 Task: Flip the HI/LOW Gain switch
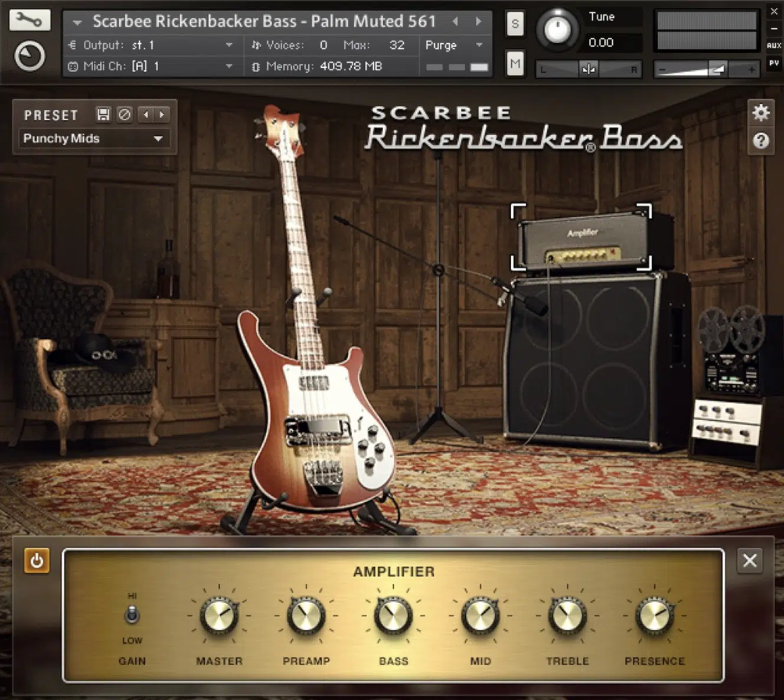pos(132,616)
